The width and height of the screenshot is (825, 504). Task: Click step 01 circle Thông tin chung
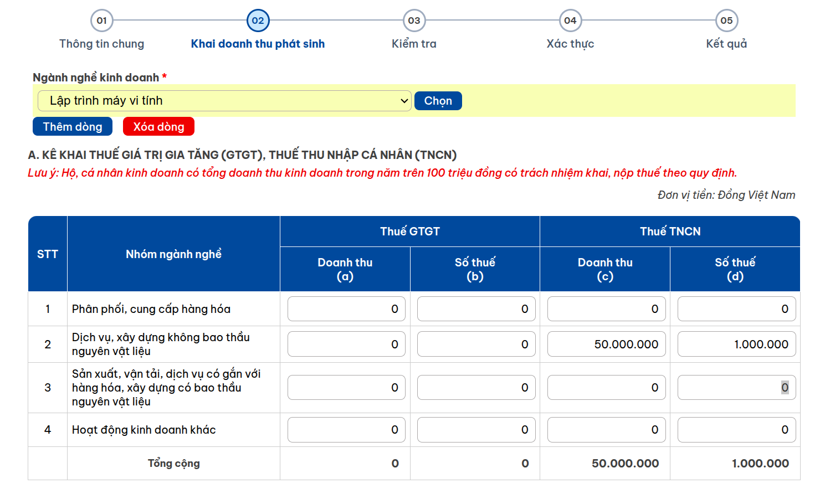click(x=101, y=21)
